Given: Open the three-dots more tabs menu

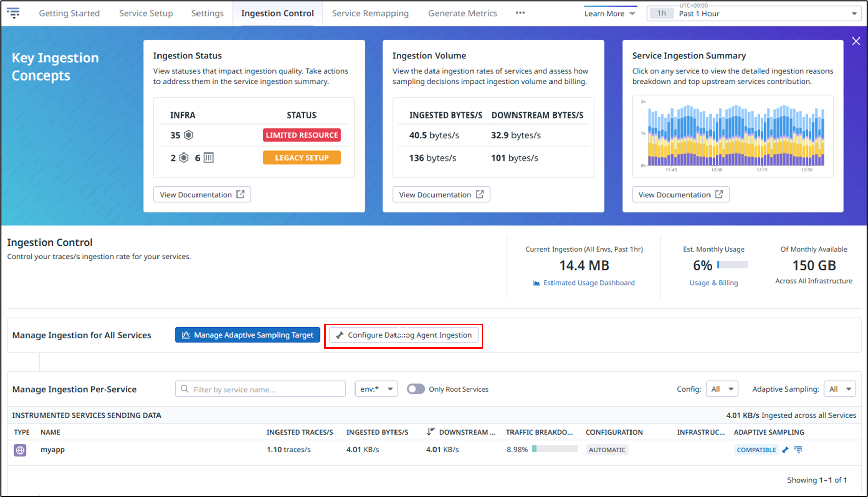Looking at the screenshot, I should click(x=520, y=13).
